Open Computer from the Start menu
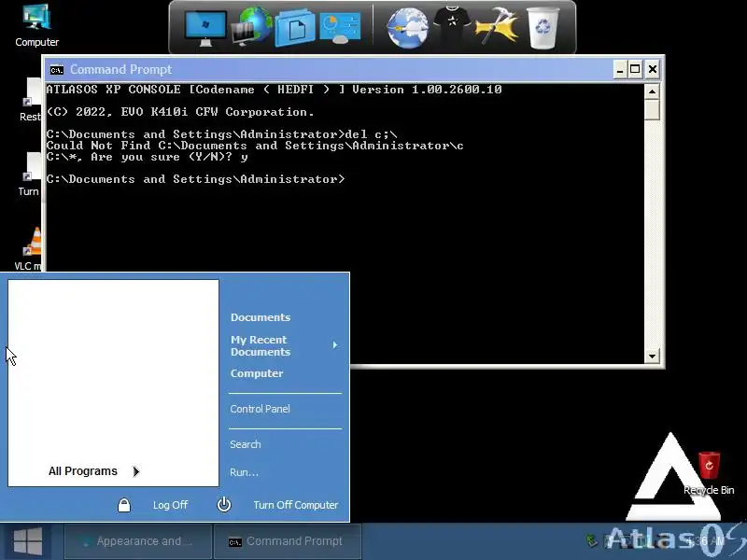The width and height of the screenshot is (747, 560). pyautogui.click(x=257, y=373)
